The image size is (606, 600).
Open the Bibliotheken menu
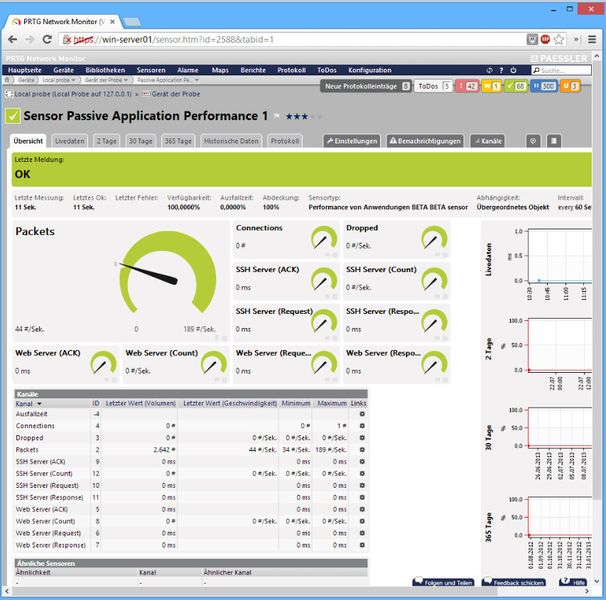(105, 70)
